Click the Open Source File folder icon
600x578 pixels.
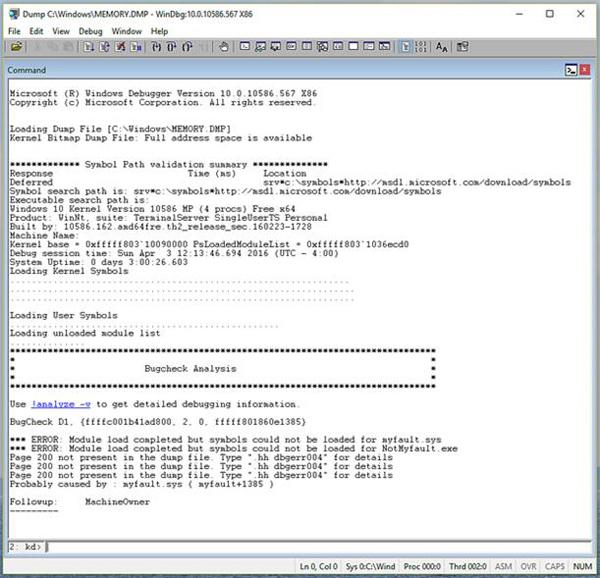click(17, 46)
